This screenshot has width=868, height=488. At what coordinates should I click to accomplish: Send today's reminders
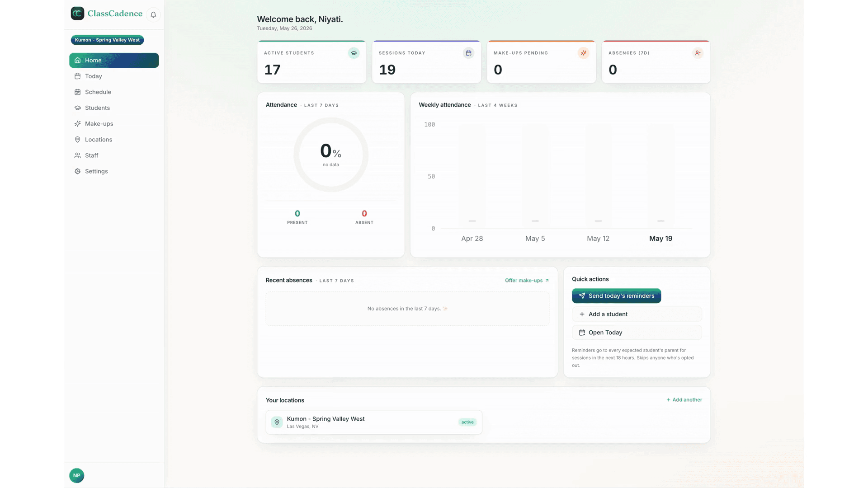click(616, 296)
